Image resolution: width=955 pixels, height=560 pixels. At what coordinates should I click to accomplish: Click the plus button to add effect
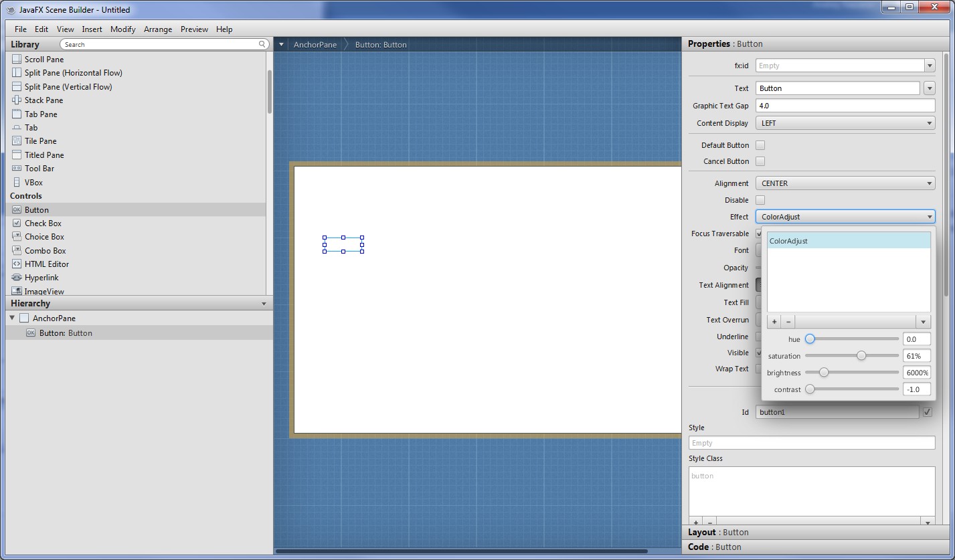point(774,322)
